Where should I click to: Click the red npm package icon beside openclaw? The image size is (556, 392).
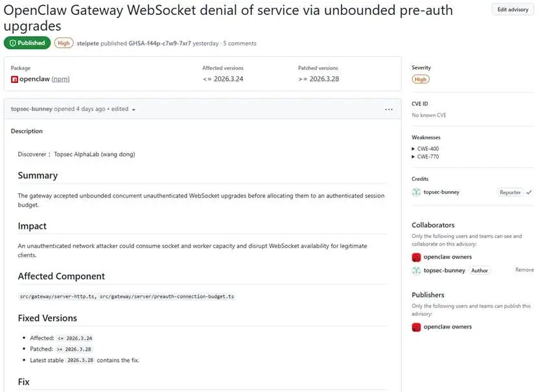pos(14,79)
